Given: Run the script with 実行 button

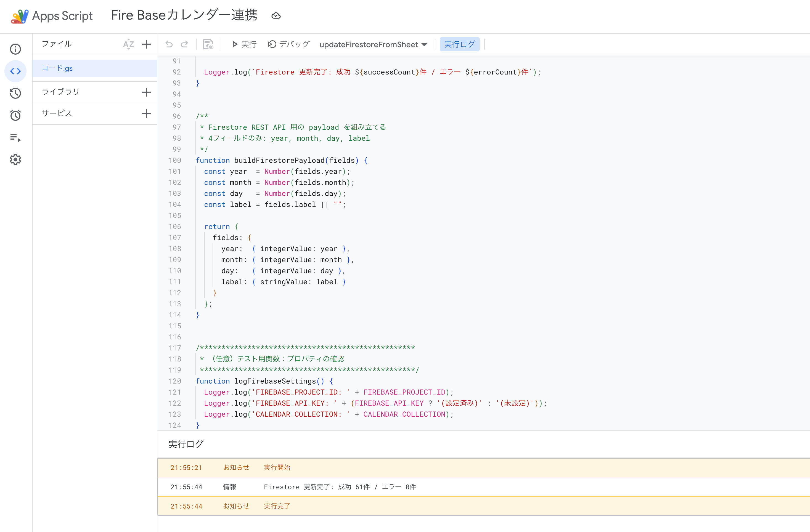Looking at the screenshot, I should coord(244,44).
